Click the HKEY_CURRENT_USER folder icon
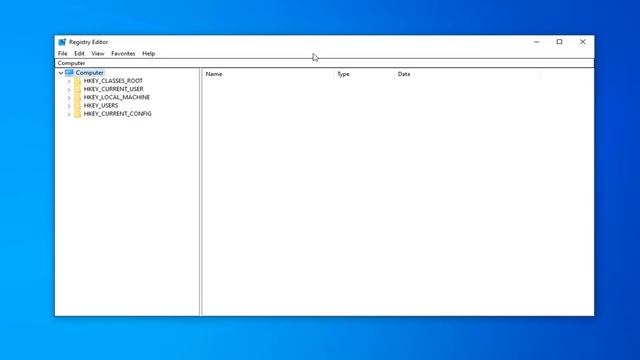 coord(78,89)
